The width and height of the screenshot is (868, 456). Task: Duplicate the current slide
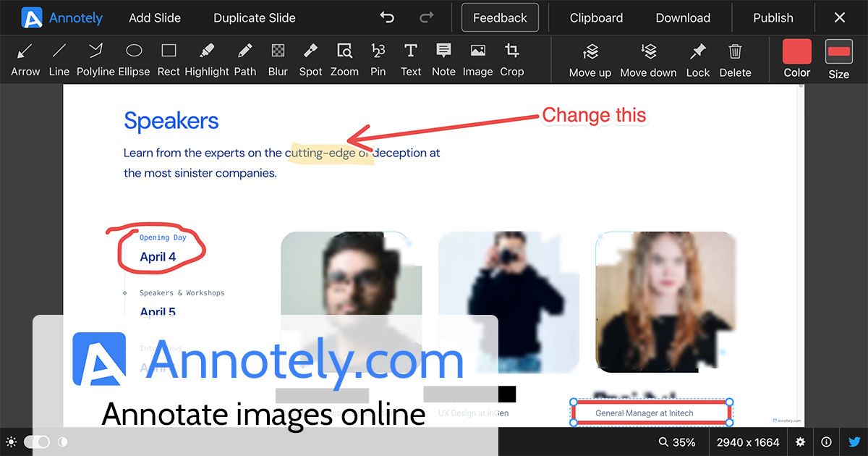point(254,17)
